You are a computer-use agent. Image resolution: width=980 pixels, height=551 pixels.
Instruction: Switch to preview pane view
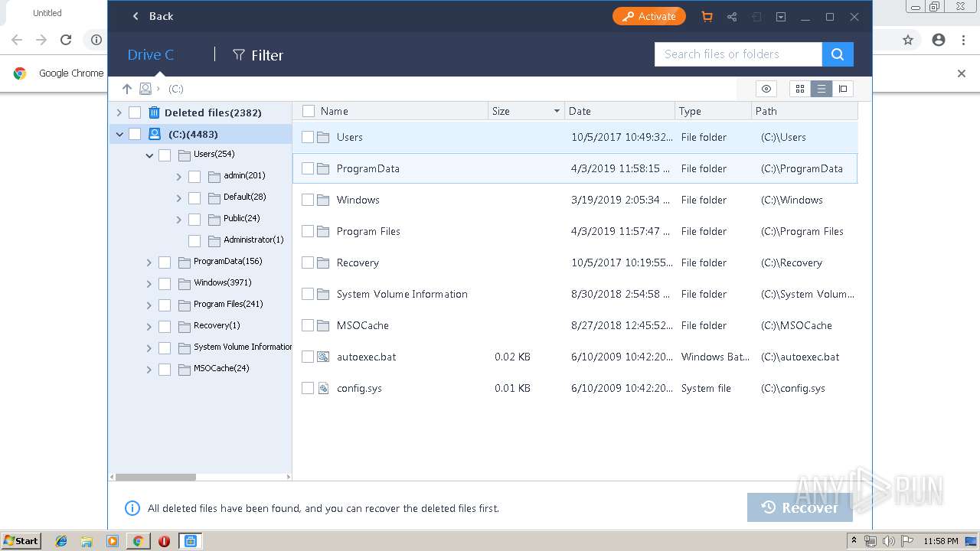[843, 89]
